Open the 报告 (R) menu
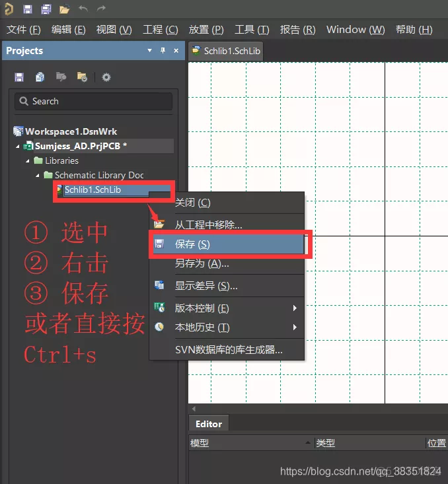 click(297, 30)
